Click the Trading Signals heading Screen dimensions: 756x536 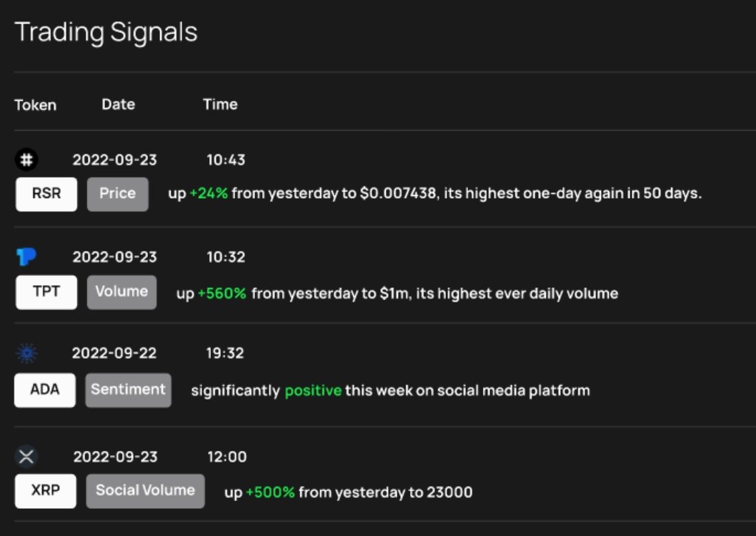(x=106, y=33)
